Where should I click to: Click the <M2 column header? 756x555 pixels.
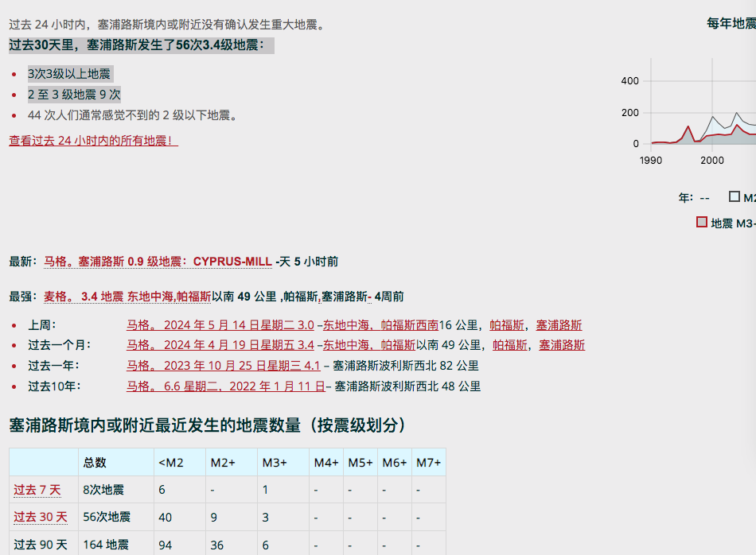coord(170,463)
